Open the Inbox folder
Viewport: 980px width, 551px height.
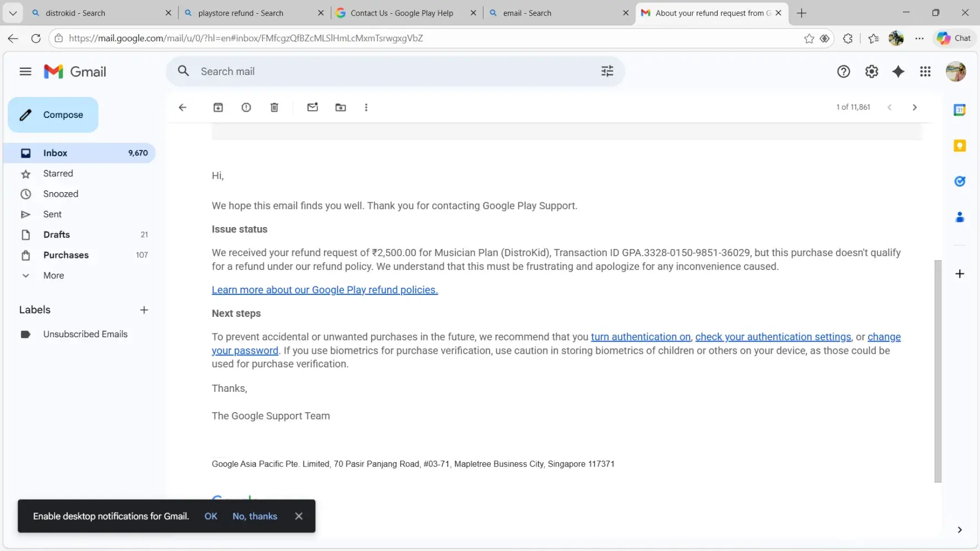pyautogui.click(x=79, y=153)
